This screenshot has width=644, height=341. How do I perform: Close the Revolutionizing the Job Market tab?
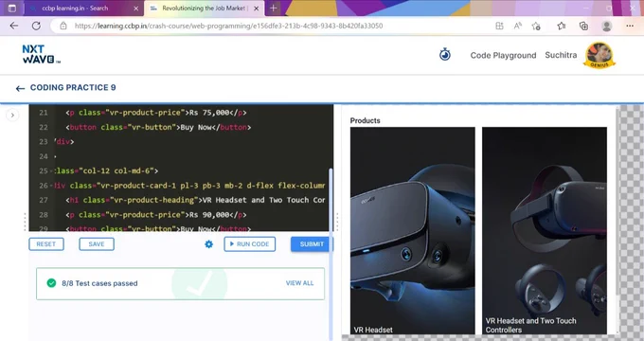pos(256,9)
